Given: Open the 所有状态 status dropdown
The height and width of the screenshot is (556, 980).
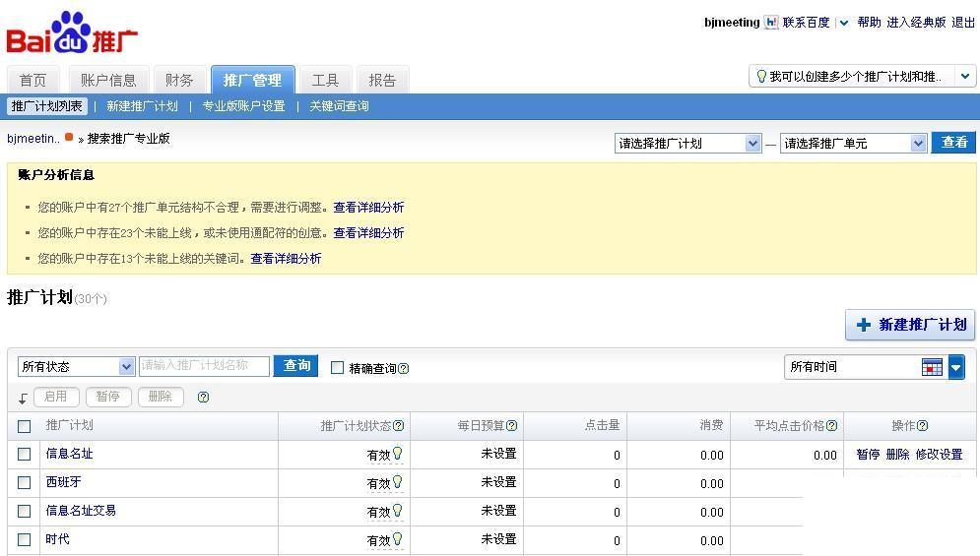Looking at the screenshot, I should [76, 366].
